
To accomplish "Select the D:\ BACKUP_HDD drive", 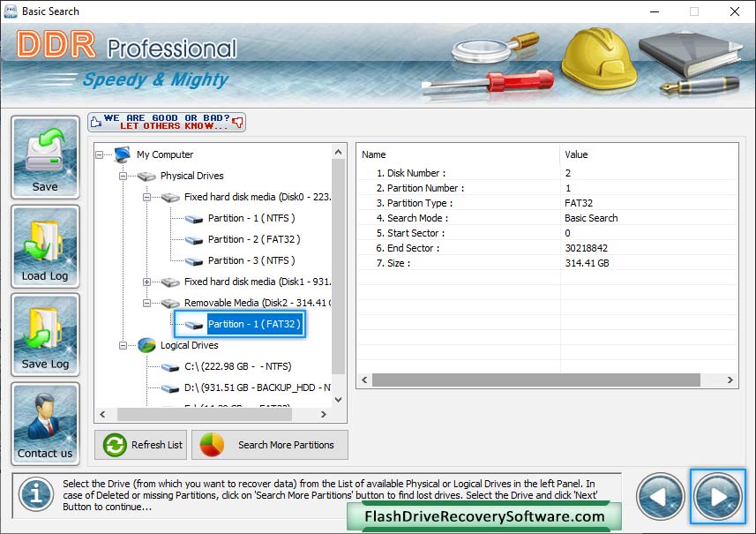I will click(x=258, y=387).
